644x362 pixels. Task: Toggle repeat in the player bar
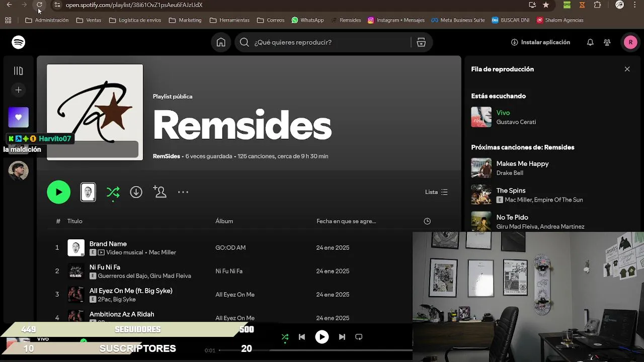[359, 337]
